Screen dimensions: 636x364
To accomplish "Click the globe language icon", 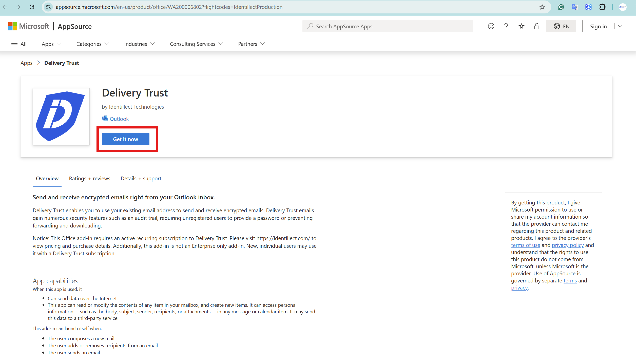I will tap(557, 26).
